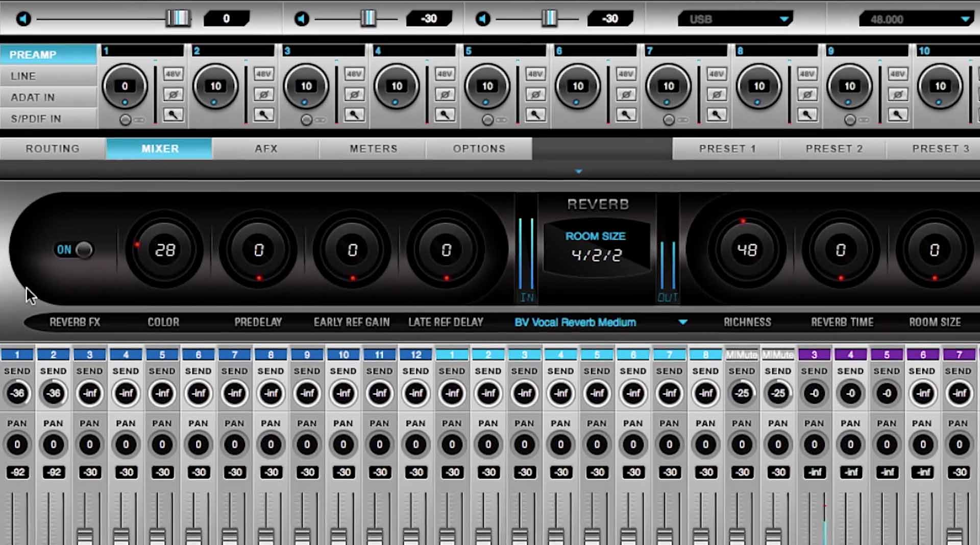The width and height of the screenshot is (980, 545).
Task: Click the mic/instrument icon on channel 3
Action: click(354, 115)
